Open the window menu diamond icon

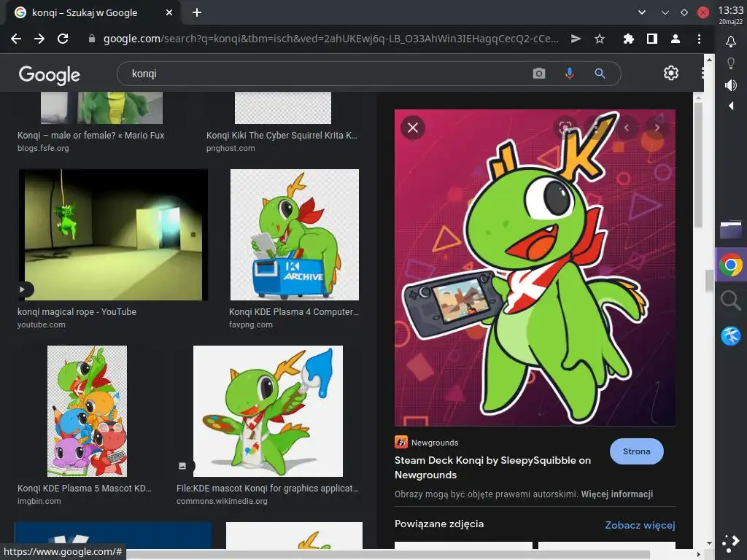684,13
